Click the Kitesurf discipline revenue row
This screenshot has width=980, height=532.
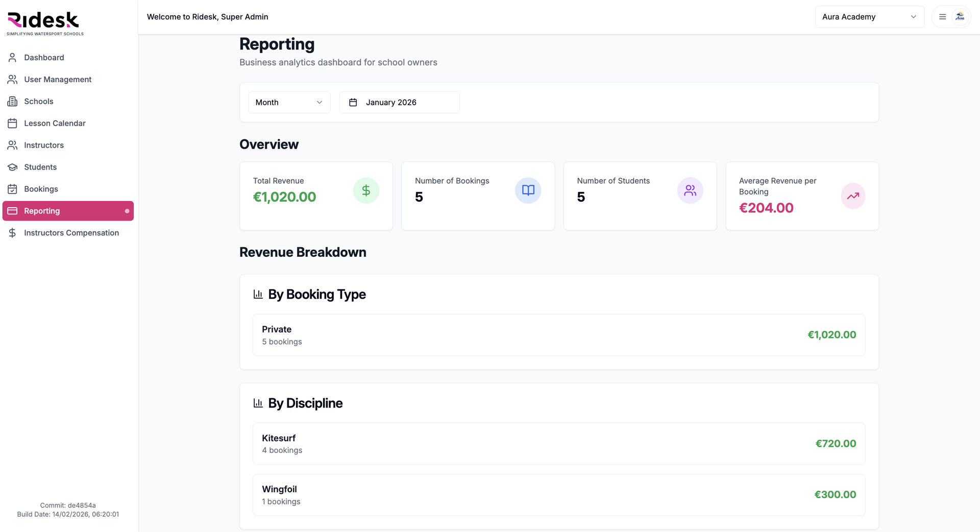pyautogui.click(x=558, y=444)
